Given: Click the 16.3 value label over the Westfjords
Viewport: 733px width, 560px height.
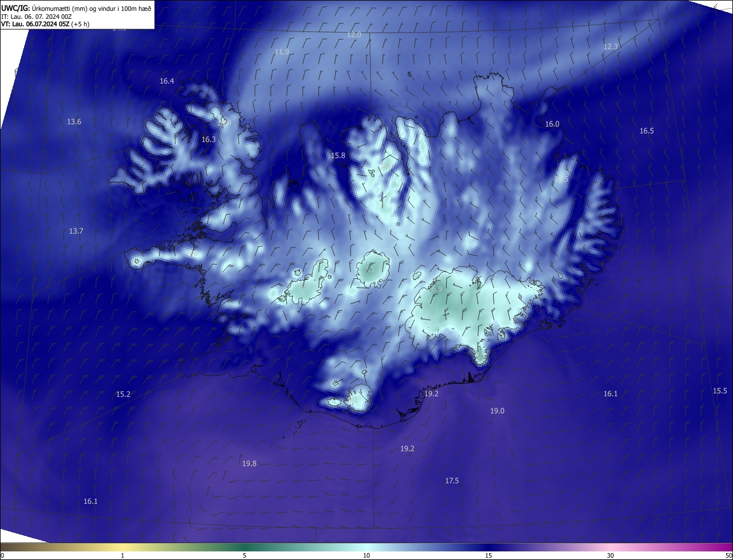Looking at the screenshot, I should coord(208,140).
